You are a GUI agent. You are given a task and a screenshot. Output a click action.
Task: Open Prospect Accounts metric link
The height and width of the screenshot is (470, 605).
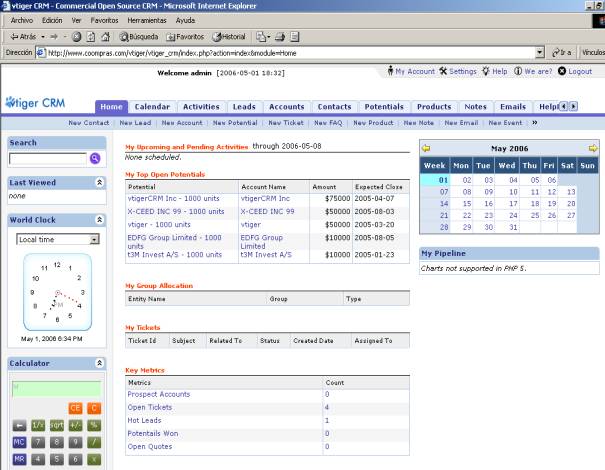159,394
